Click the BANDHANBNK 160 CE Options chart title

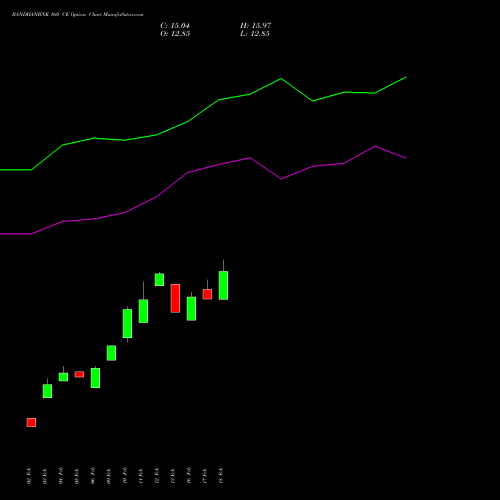[x=77, y=15]
